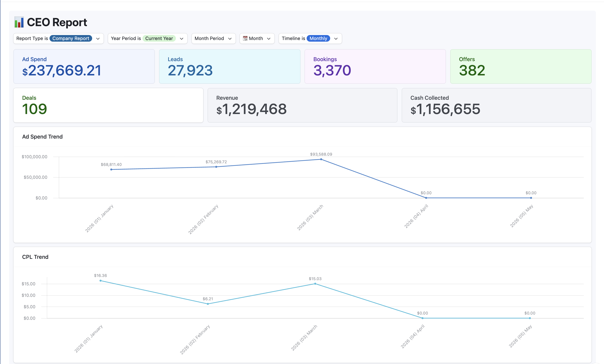Select the Leads card
Viewport: 604px width, 364px height.
point(230,66)
